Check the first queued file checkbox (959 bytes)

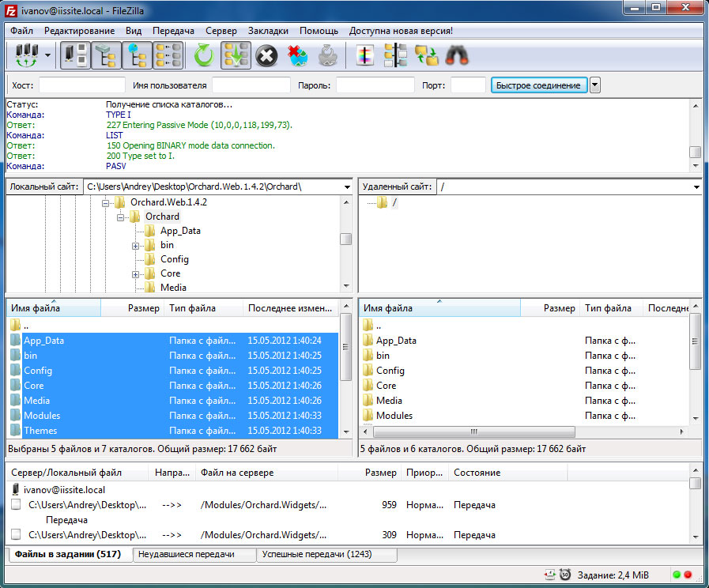point(16,505)
